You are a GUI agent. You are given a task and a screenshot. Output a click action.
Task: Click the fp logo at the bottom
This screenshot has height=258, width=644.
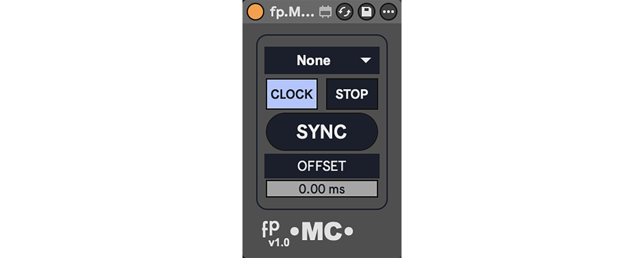[x=270, y=229]
